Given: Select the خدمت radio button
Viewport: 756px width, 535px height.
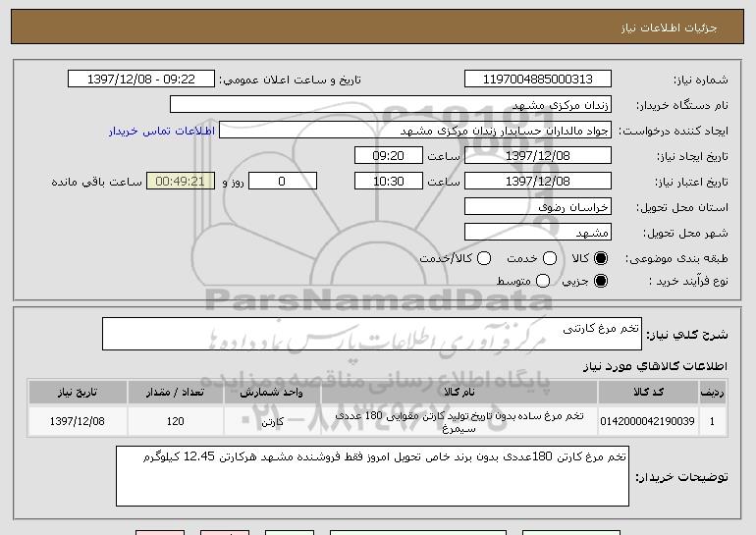Looking at the screenshot, I should coord(550,258).
